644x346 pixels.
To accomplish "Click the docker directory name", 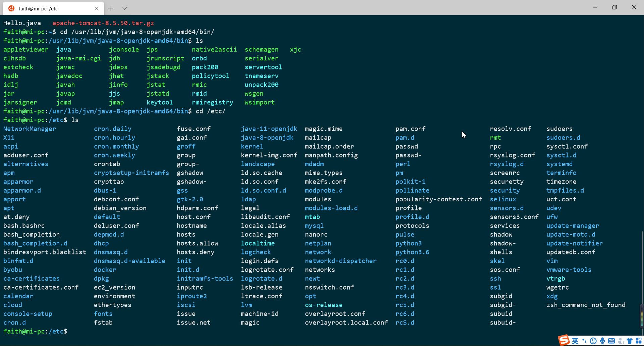I will point(105,270).
